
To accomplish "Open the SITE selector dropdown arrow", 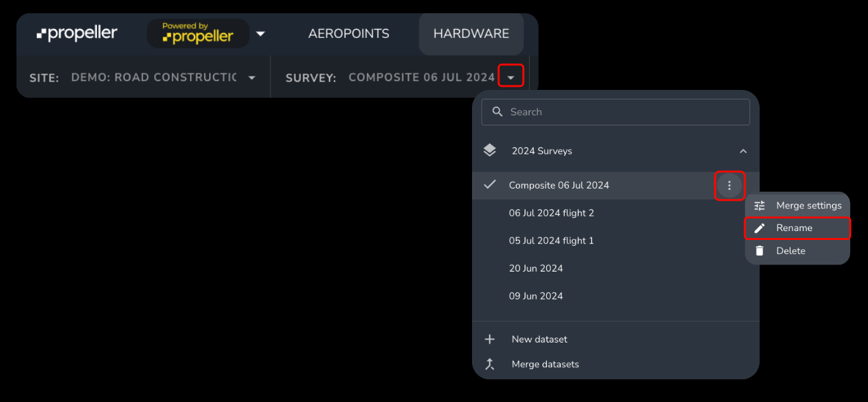I will click(252, 77).
